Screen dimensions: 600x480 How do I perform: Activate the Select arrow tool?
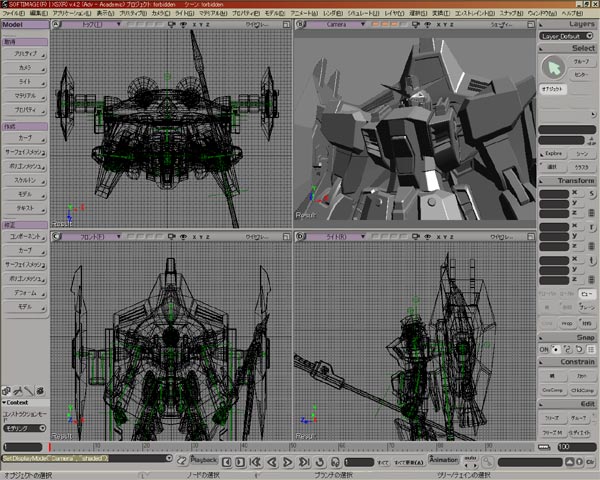tap(553, 68)
